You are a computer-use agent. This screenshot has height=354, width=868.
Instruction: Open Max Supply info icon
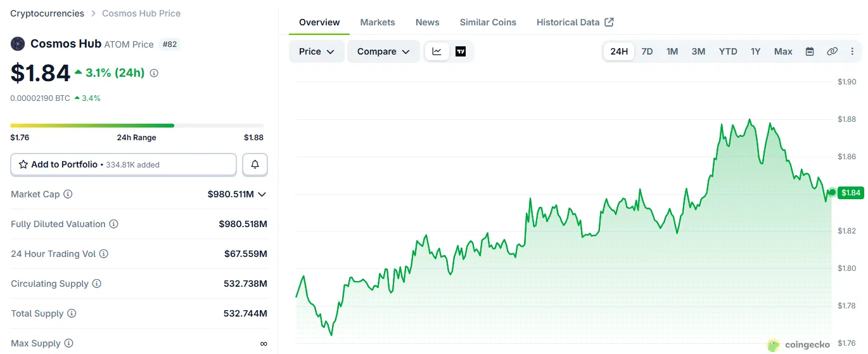[68, 343]
